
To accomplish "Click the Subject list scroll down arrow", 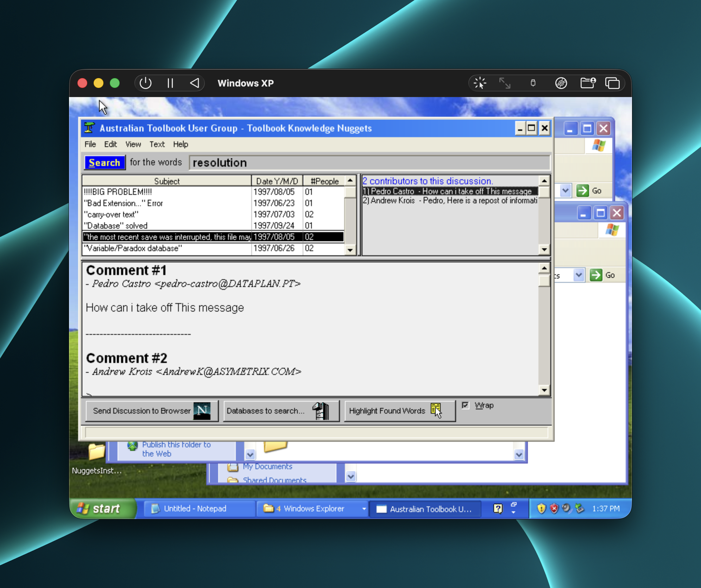I will pyautogui.click(x=350, y=250).
